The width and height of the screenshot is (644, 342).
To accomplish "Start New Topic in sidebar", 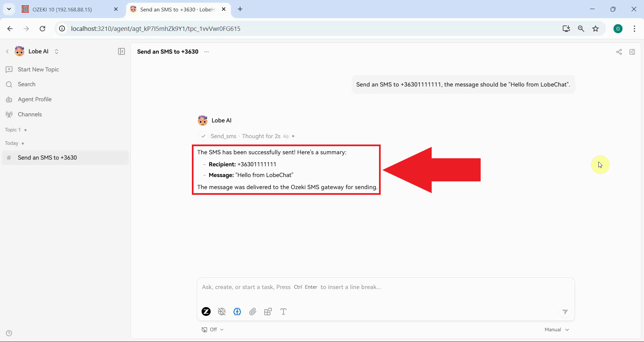I will 65,69.
